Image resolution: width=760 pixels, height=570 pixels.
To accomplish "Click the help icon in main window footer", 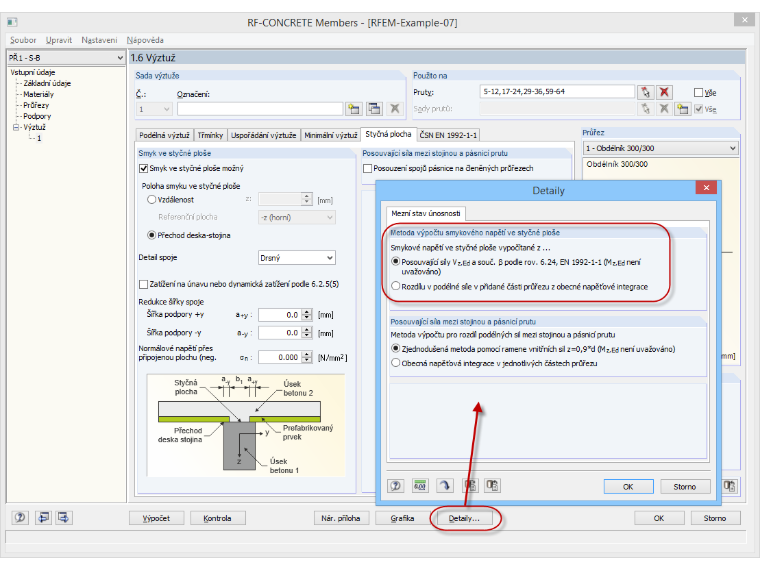I will pos(20,518).
